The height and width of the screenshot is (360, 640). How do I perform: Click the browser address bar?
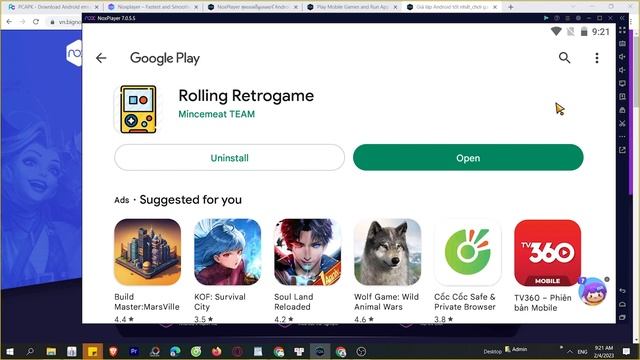[x=65, y=22]
